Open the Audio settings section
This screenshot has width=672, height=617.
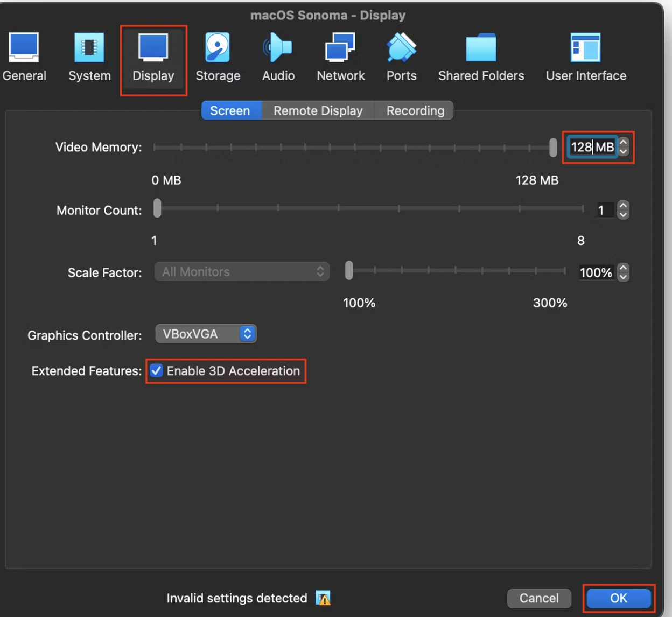pyautogui.click(x=278, y=57)
